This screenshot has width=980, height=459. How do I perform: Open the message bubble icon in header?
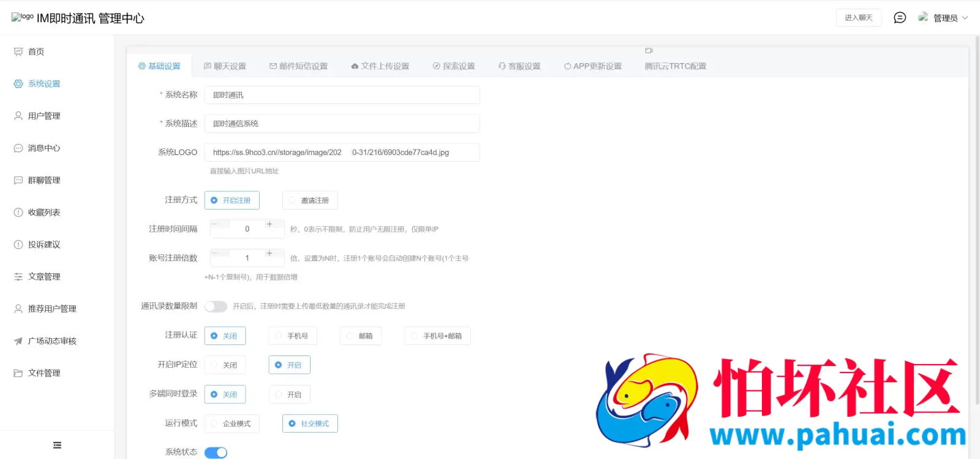pos(900,18)
